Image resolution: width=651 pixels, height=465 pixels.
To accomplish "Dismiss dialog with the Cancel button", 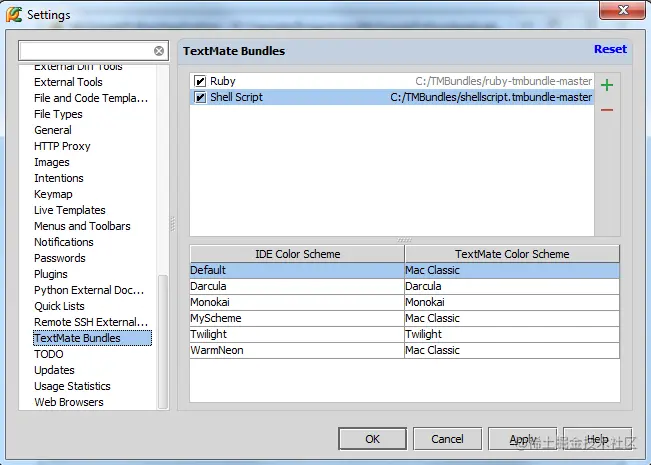I will (x=447, y=439).
